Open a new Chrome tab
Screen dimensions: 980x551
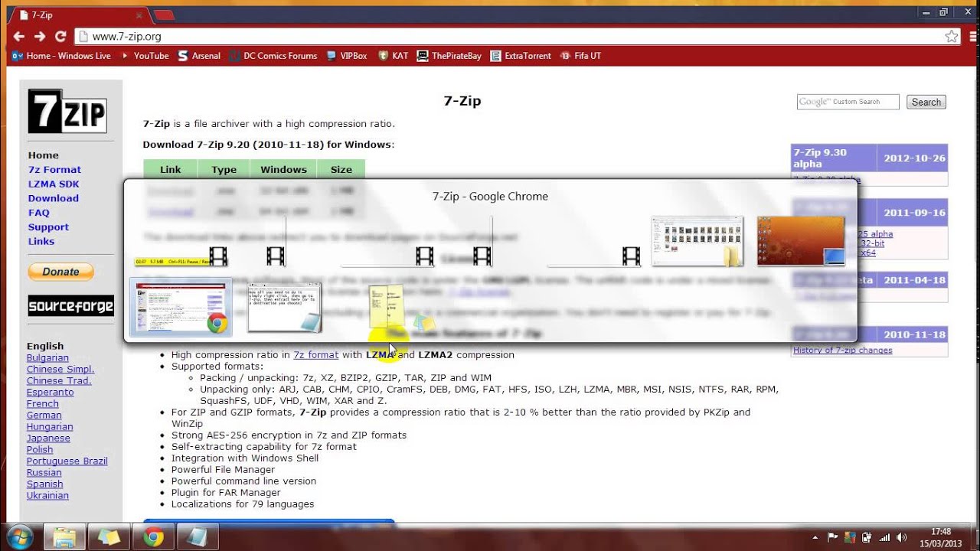164,15
